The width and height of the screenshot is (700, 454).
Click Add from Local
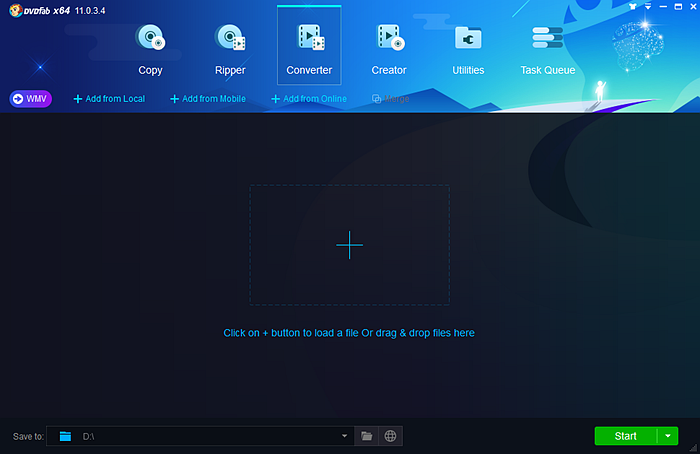coord(110,99)
